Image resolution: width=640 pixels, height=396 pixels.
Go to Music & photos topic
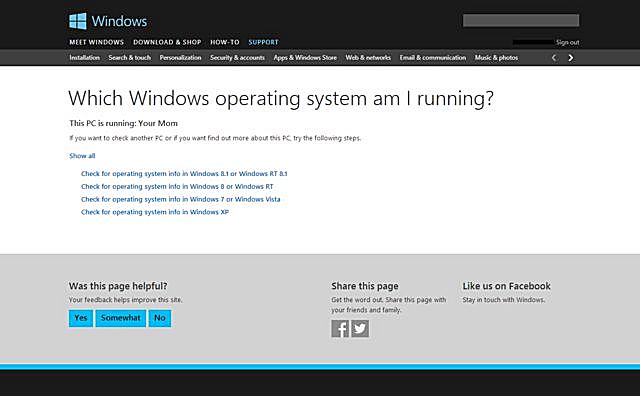pyautogui.click(x=496, y=58)
